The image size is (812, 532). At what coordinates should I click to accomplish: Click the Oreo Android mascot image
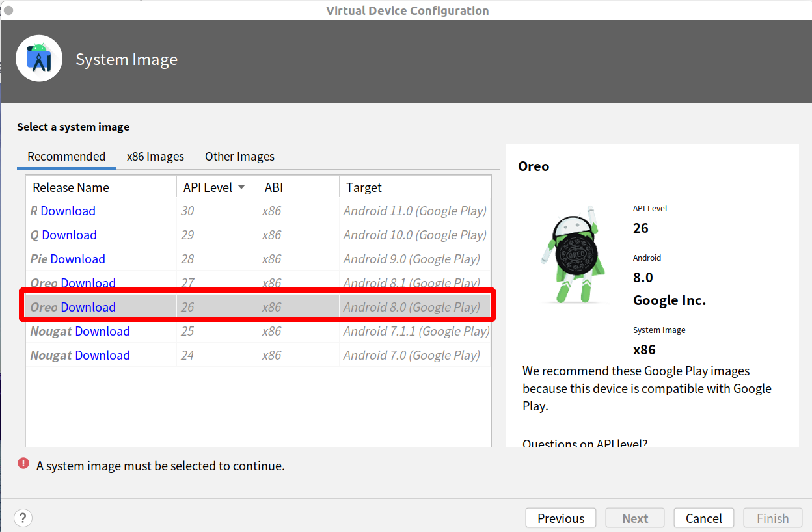574,255
